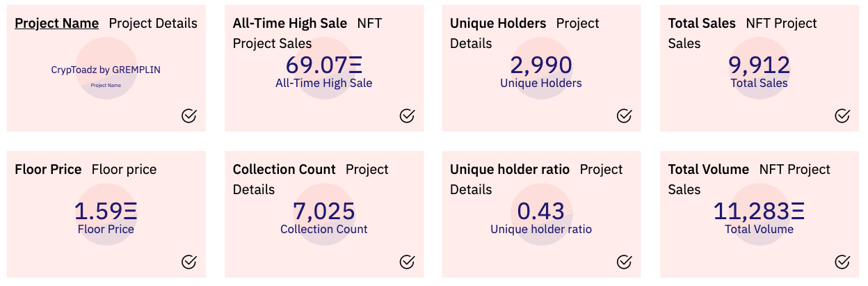
Task: Open the Total Volume card title
Action: point(709,169)
